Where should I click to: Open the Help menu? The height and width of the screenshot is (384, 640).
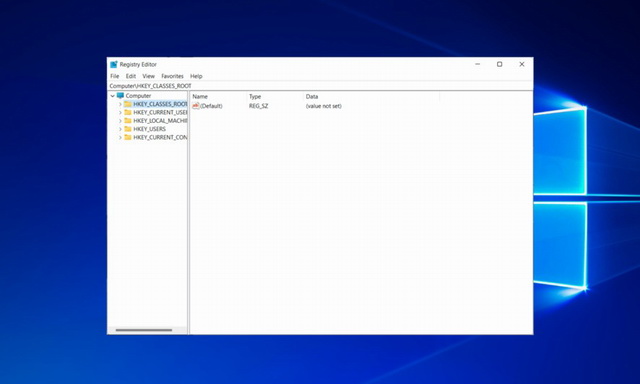click(196, 76)
